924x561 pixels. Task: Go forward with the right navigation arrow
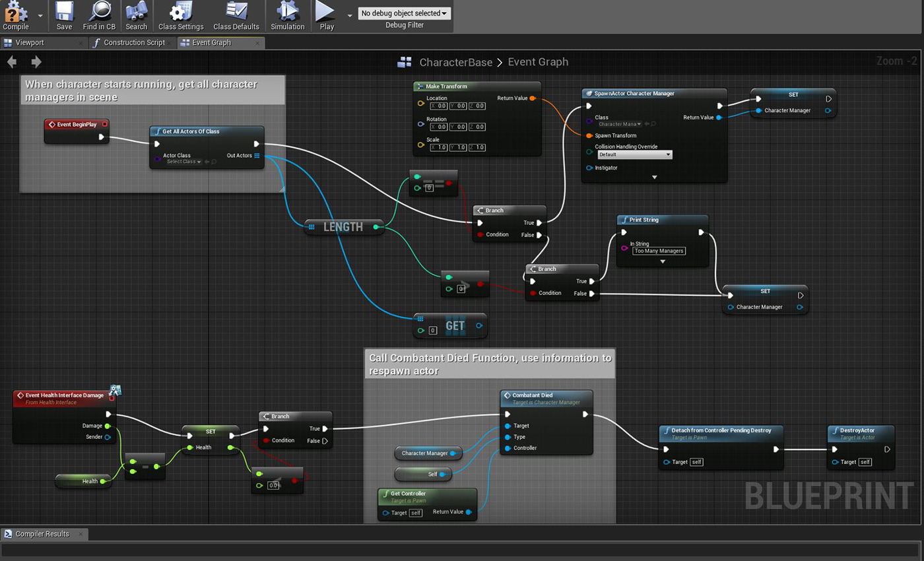pyautogui.click(x=36, y=62)
